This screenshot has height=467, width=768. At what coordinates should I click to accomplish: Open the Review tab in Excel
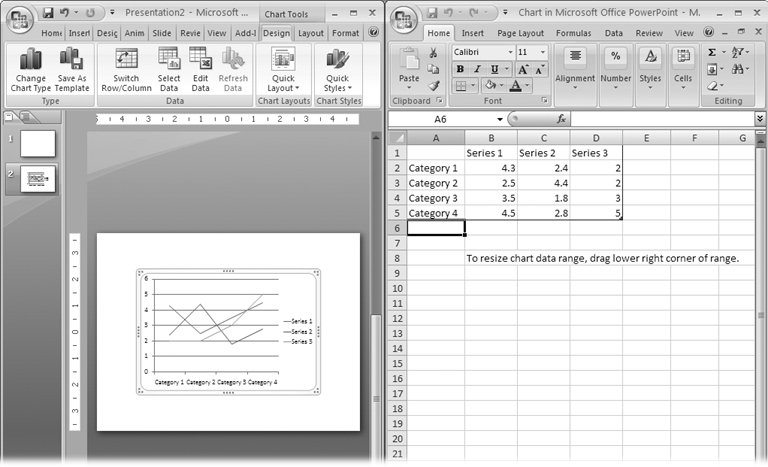click(649, 33)
